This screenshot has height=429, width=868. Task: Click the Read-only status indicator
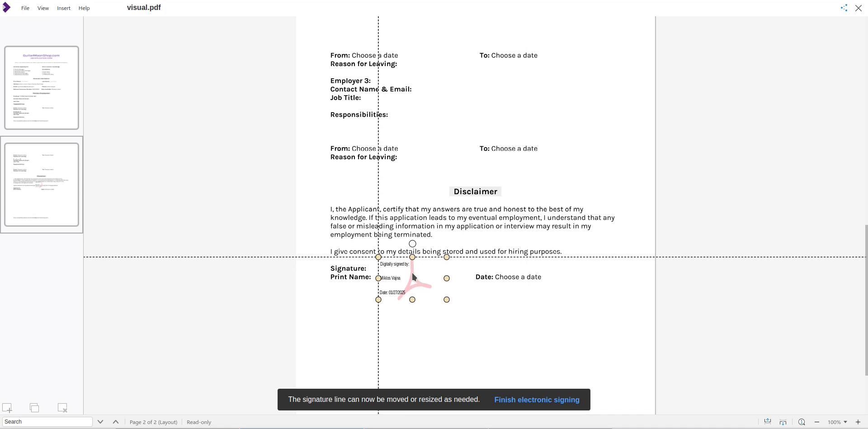coord(199,422)
